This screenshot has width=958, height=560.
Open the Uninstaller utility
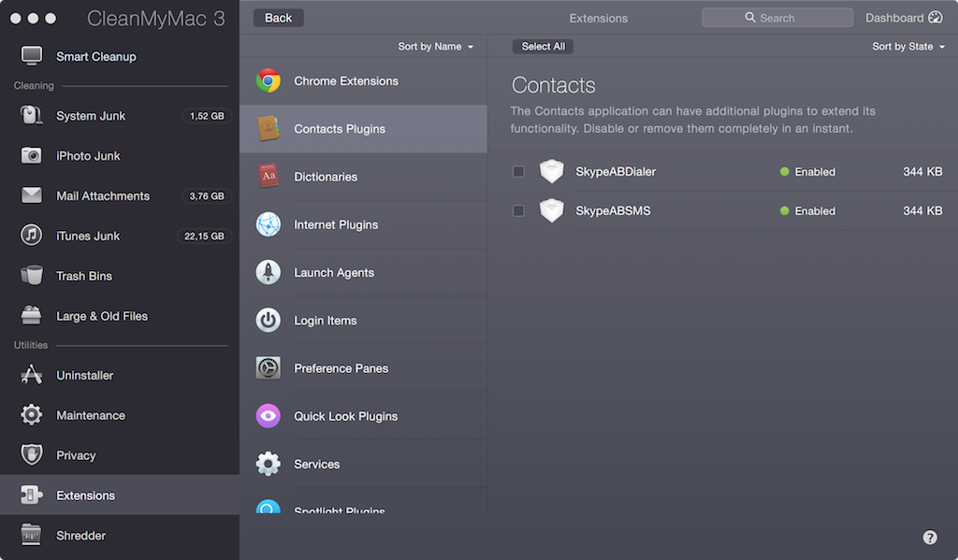(84, 375)
